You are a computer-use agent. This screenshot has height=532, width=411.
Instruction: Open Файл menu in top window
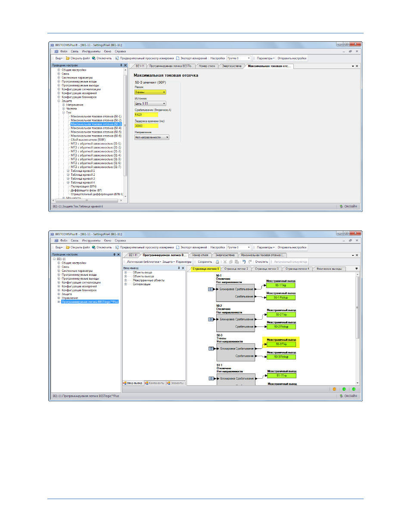tap(64, 51)
